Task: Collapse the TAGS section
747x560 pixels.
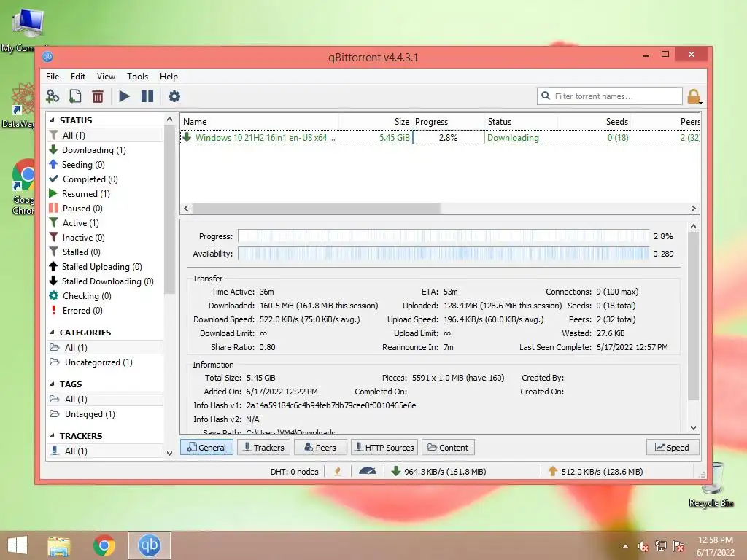Action: tap(52, 384)
